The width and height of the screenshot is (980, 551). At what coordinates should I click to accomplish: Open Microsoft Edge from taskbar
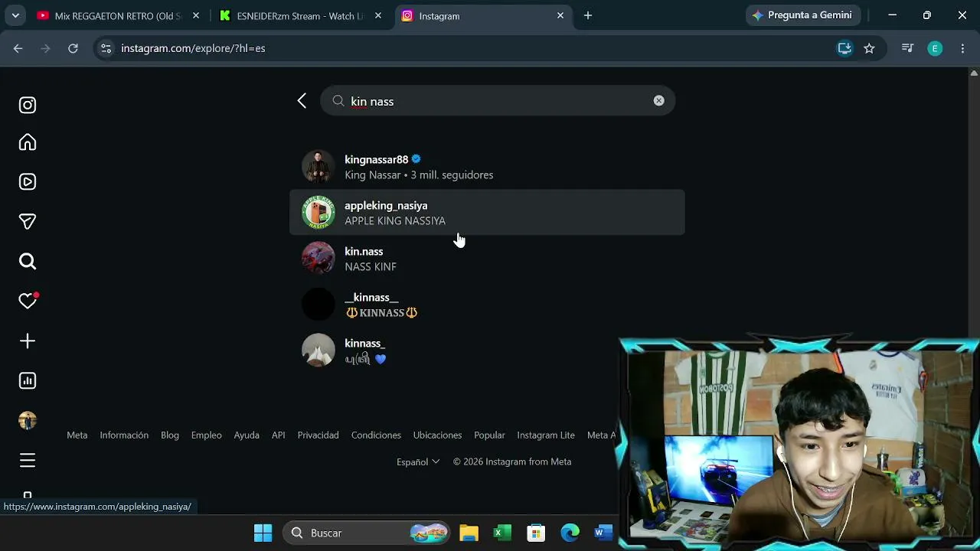tap(570, 533)
